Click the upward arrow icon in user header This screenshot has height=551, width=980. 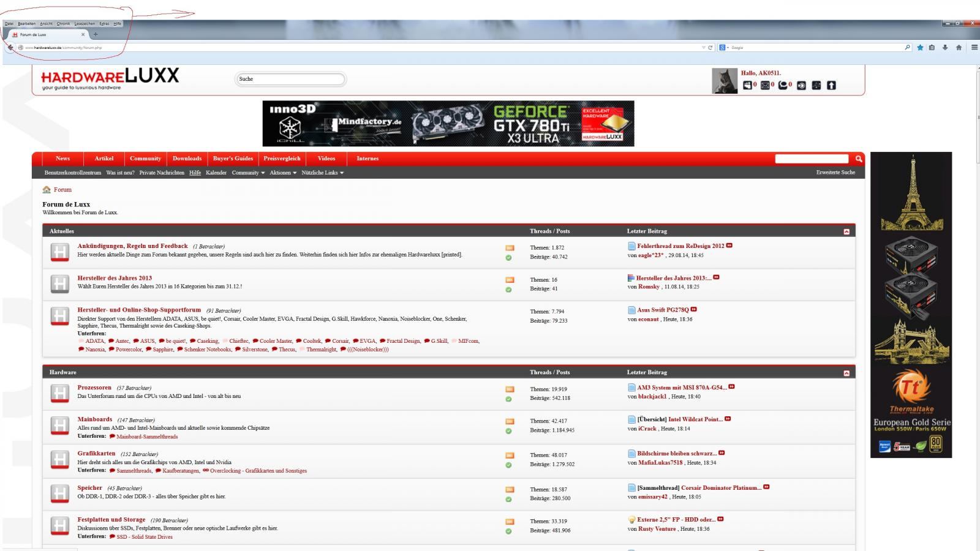coord(831,85)
